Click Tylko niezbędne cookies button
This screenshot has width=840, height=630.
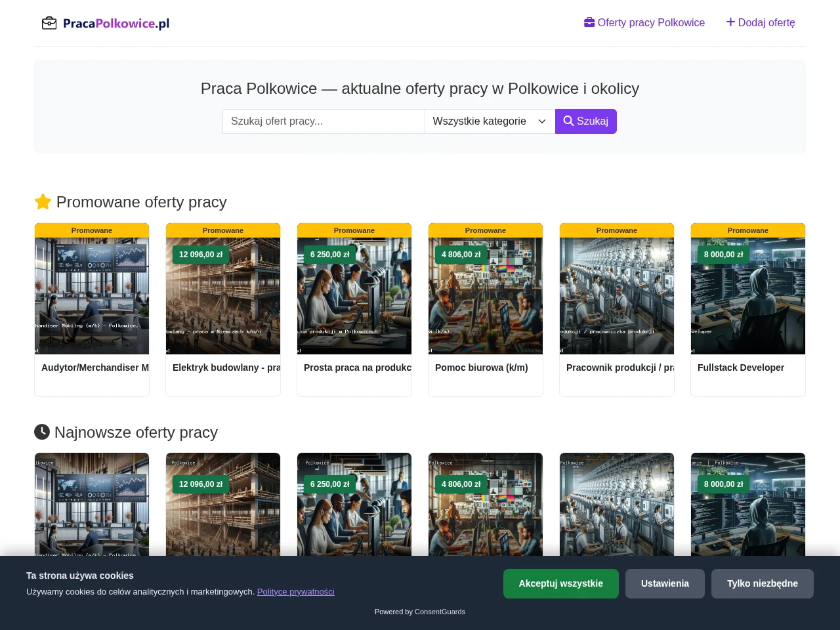(763, 583)
